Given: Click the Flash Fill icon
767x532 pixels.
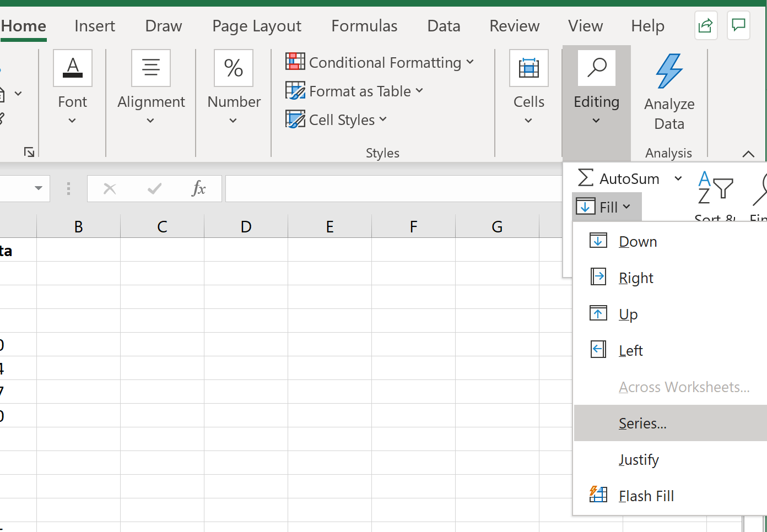Looking at the screenshot, I should point(598,494).
